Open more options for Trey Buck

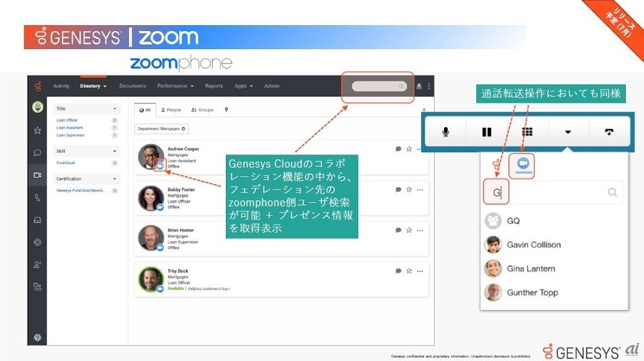point(419,271)
